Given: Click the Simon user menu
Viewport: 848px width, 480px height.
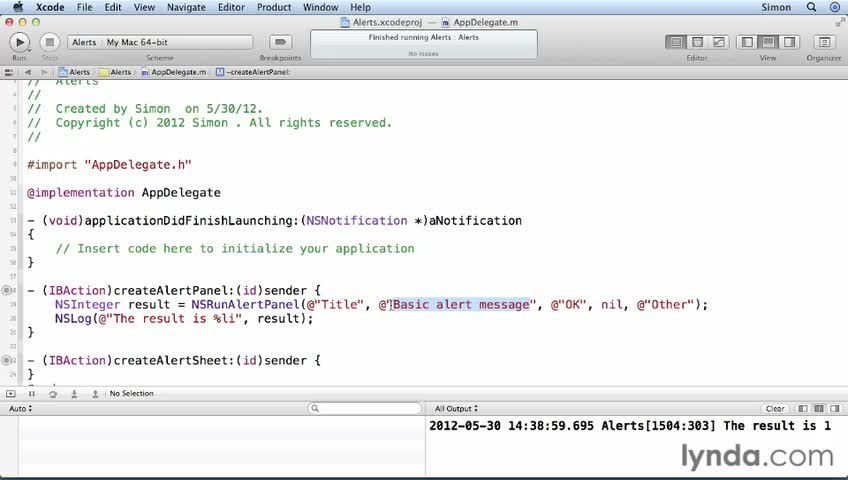Looking at the screenshot, I should (776, 7).
